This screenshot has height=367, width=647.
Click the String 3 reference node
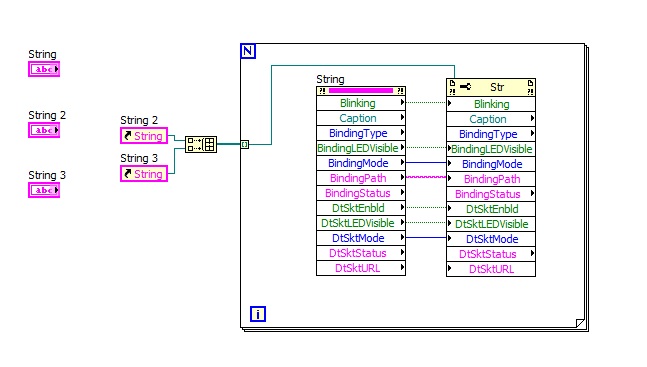(144, 173)
